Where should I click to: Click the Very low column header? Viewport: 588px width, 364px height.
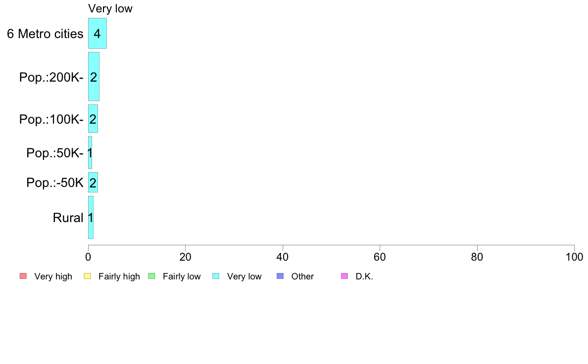point(110,8)
